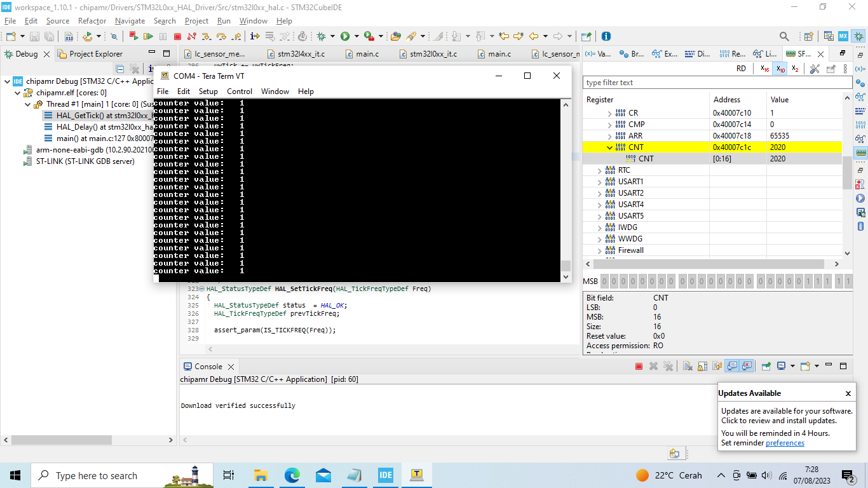
Task: Expand the USART1 peripheral node
Action: pos(600,182)
